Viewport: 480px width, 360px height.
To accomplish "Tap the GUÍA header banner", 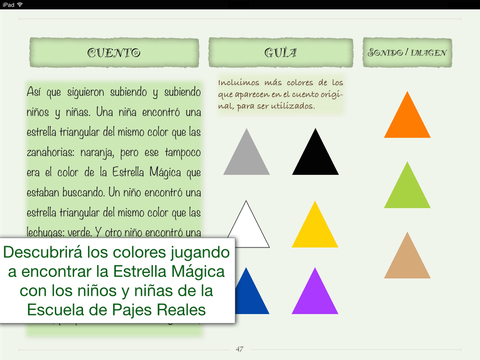I will click(281, 52).
